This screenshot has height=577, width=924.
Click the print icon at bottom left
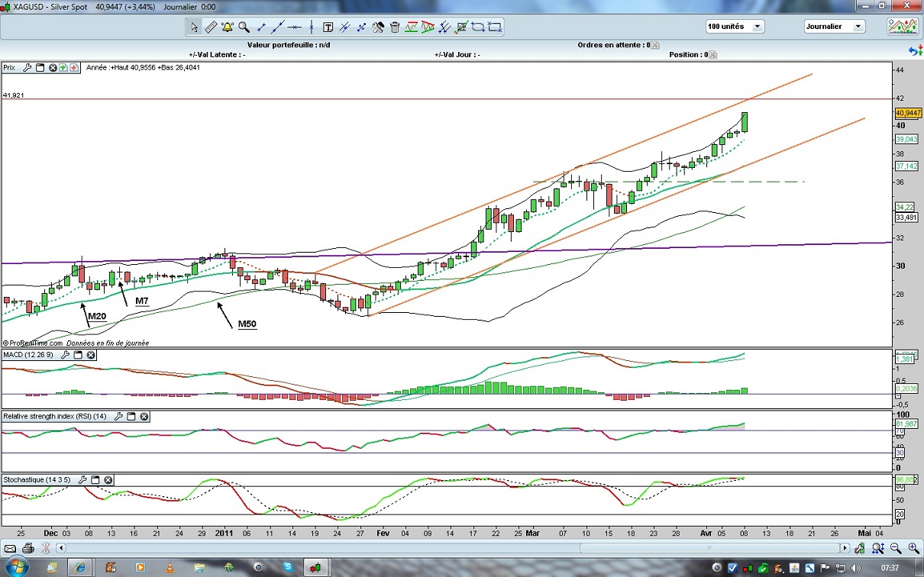pyautogui.click(x=28, y=548)
